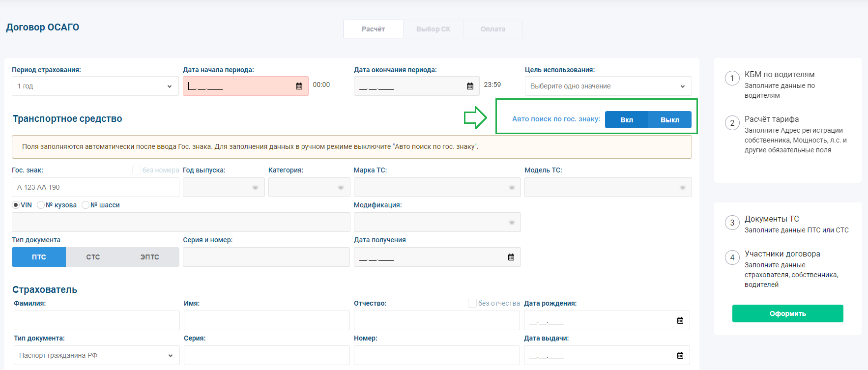This screenshot has width=868, height=370.
Task: Click the 23:59 end time text
Action: pyautogui.click(x=492, y=85)
